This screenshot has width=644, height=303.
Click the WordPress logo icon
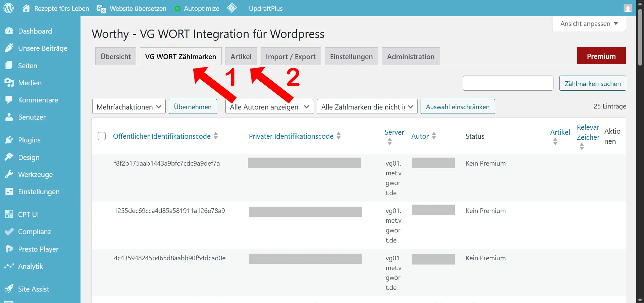point(8,8)
